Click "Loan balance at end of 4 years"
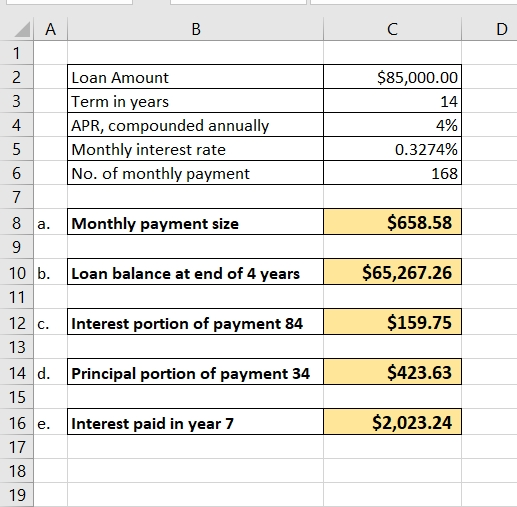The width and height of the screenshot is (517, 507). (x=195, y=272)
